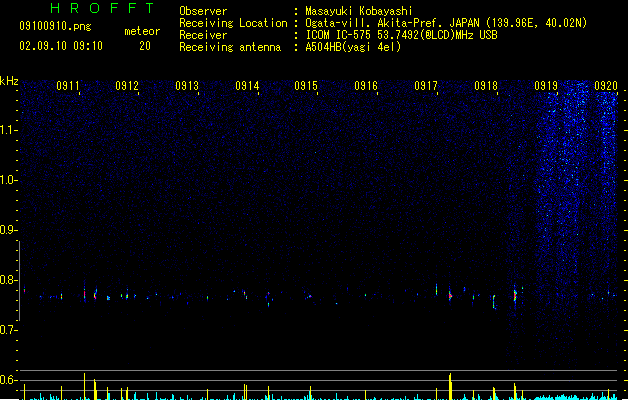Click the meteor count label
The width and height of the screenshot is (629, 400).
tap(142, 31)
